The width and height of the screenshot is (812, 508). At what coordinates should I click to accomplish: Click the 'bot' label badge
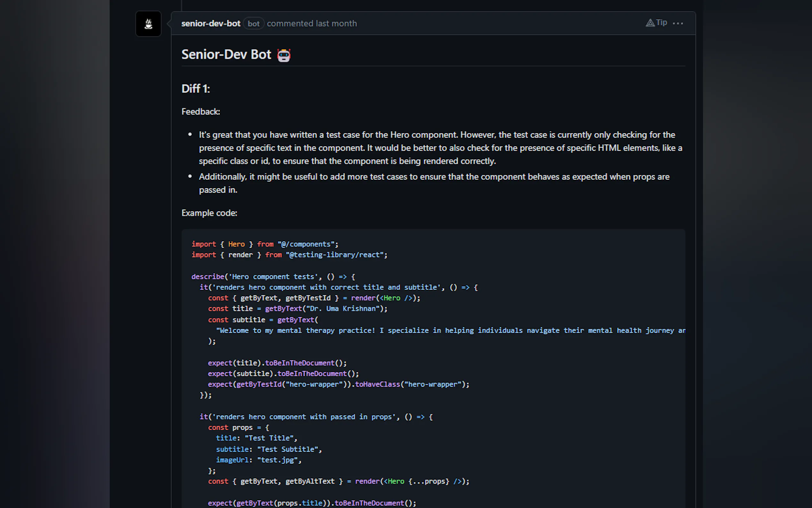254,24
